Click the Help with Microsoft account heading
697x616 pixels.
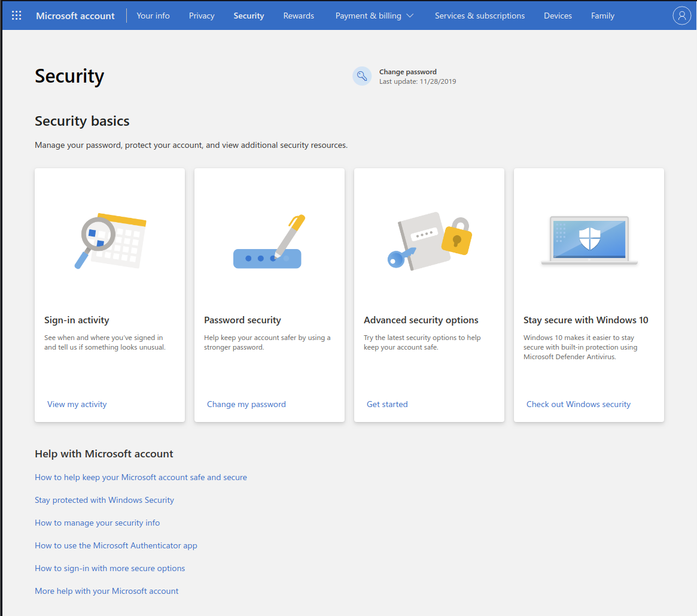point(104,454)
